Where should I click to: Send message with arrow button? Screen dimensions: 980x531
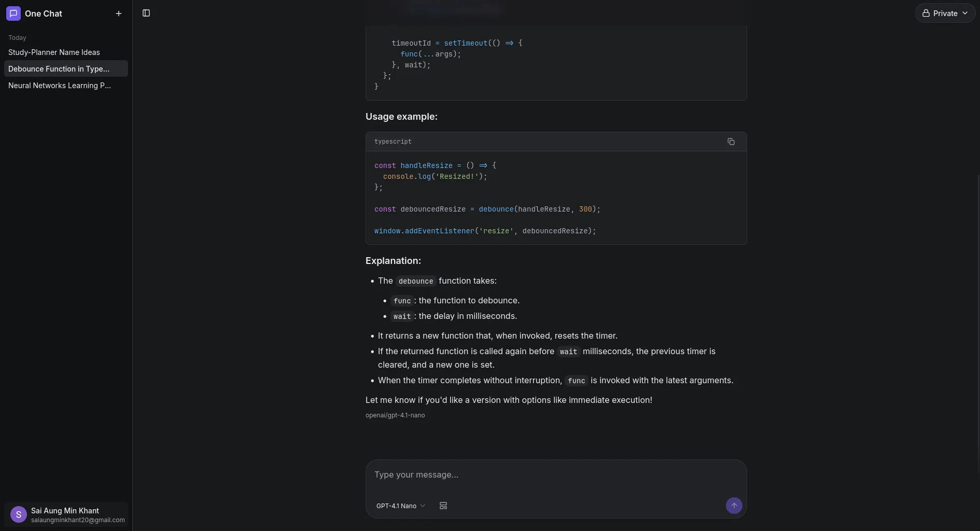point(734,506)
